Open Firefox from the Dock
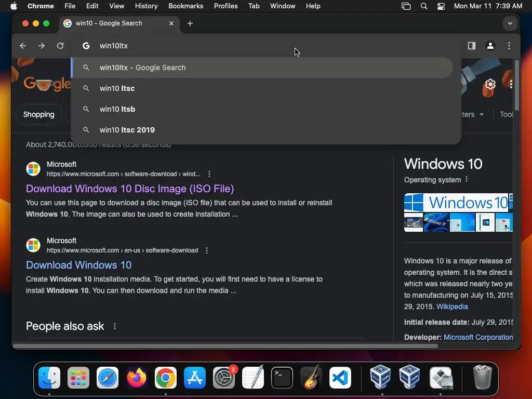The width and height of the screenshot is (532, 399). click(137, 378)
